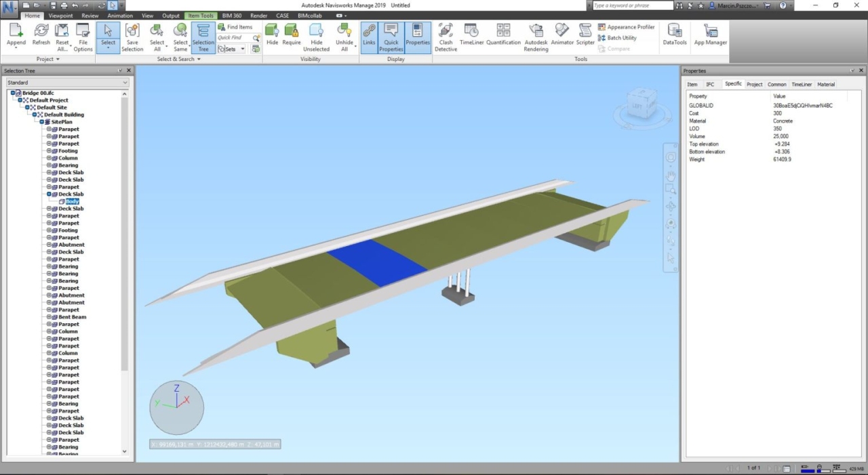Open the Animator tool
The width and height of the screenshot is (868, 475).
point(562,37)
